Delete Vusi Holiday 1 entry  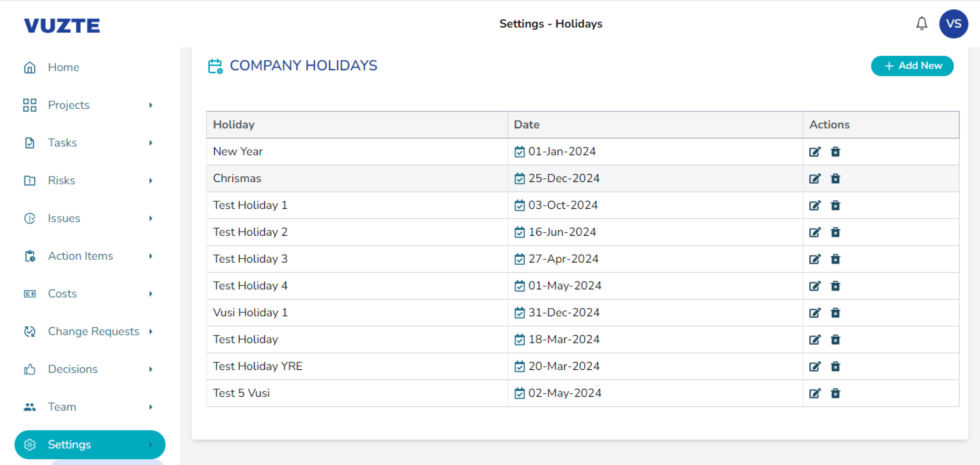pos(835,312)
